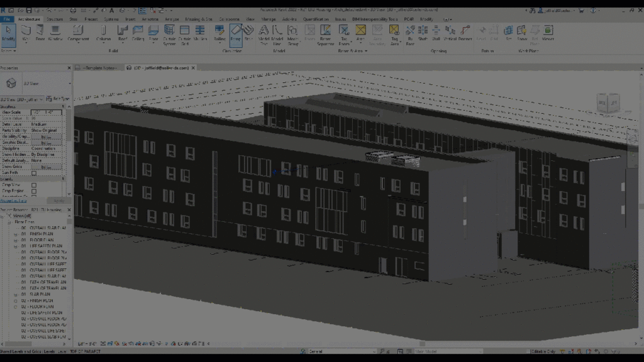Select the Door tool
Screen dimensions: 644x362
(x=39, y=30)
